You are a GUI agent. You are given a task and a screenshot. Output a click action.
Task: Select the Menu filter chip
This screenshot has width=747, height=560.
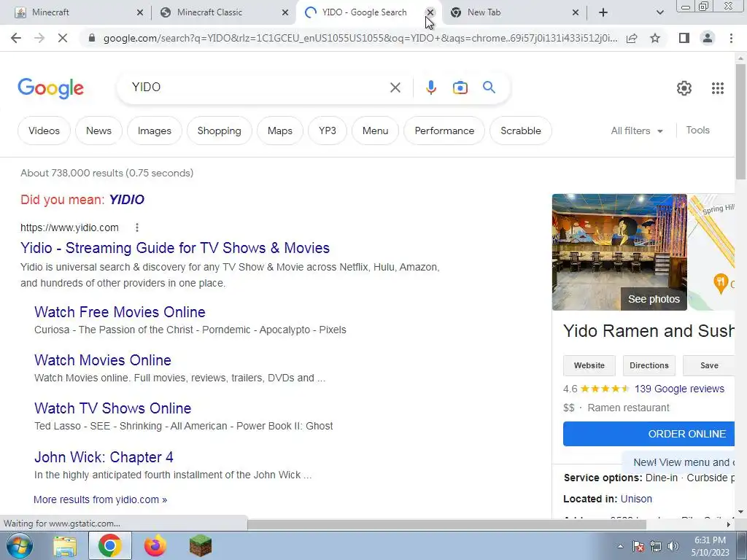[375, 131]
